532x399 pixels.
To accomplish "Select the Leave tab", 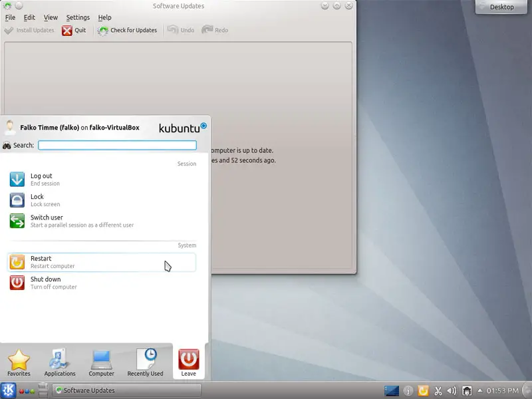I will (189, 362).
